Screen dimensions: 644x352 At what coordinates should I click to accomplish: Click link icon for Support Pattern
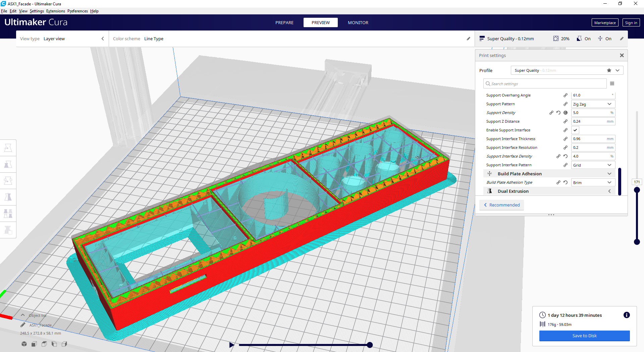click(x=566, y=104)
